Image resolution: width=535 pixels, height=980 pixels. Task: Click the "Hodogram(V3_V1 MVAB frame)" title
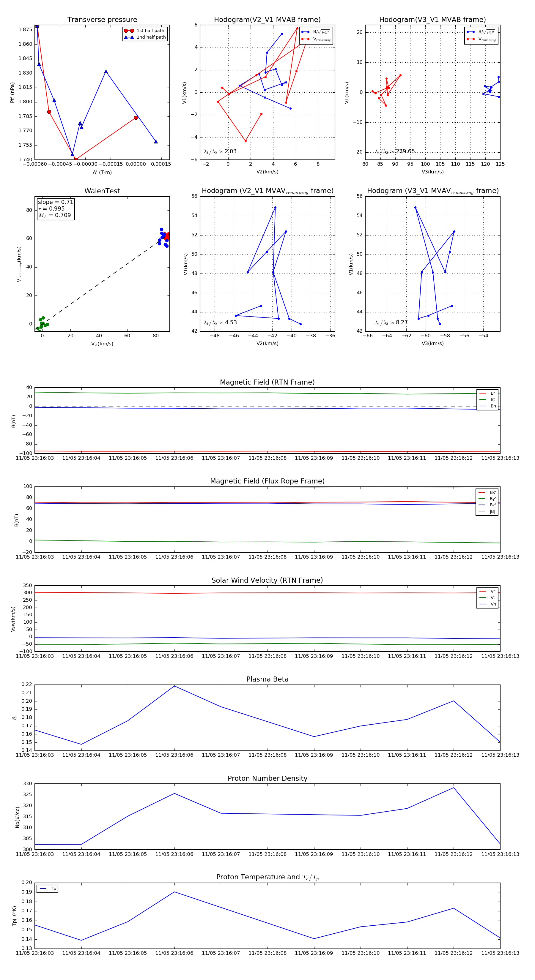432,19
